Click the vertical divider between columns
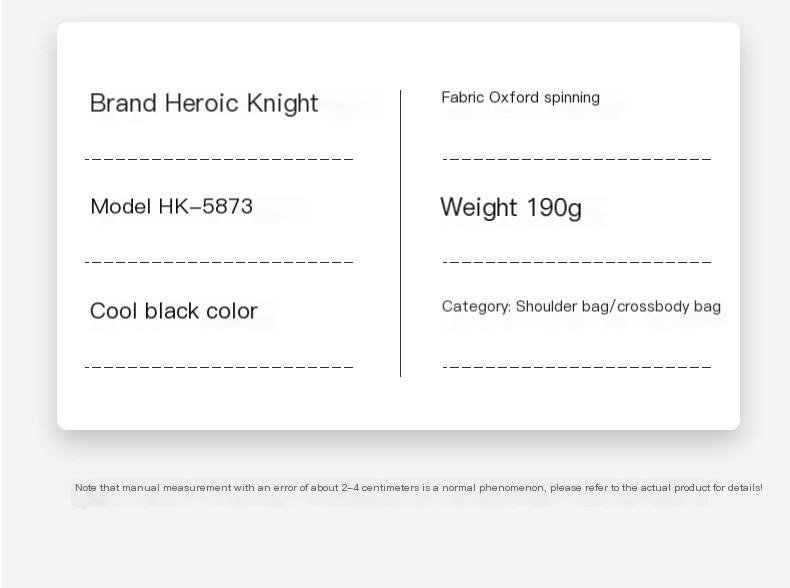The height and width of the screenshot is (588, 790). [x=400, y=233]
